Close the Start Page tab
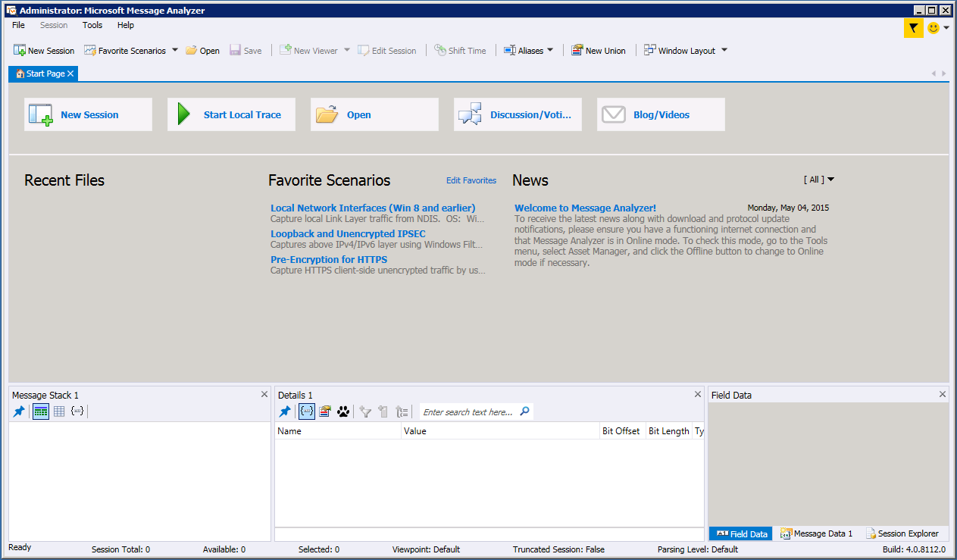Viewport: 957px width, 560px height. point(70,74)
